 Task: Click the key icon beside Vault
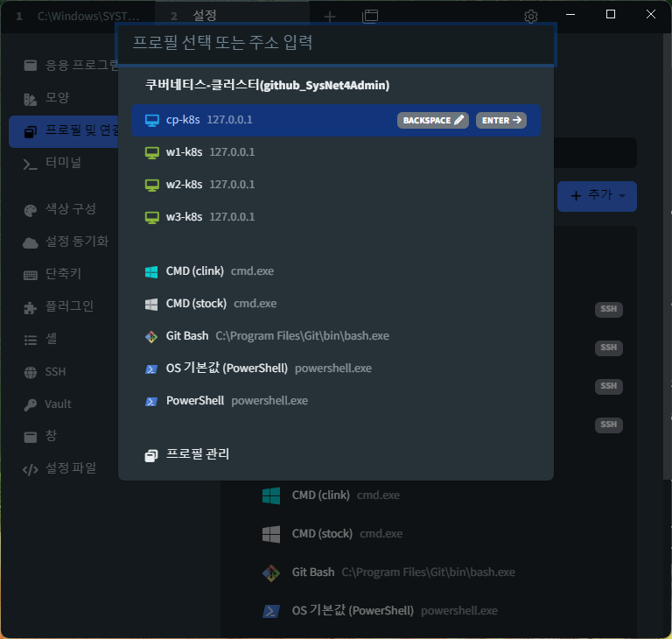click(30, 405)
